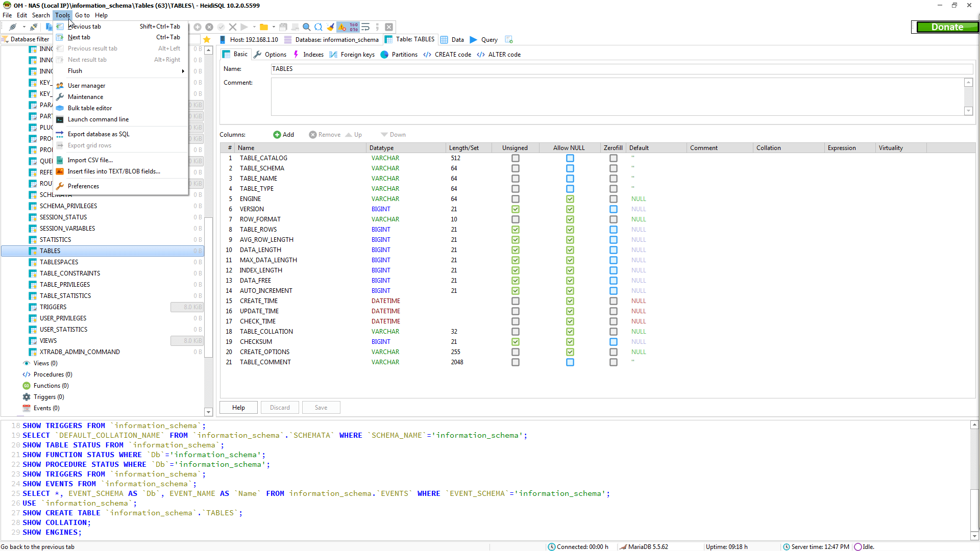
Task: Click the comment box scroll-down arrow
Action: [x=968, y=111]
